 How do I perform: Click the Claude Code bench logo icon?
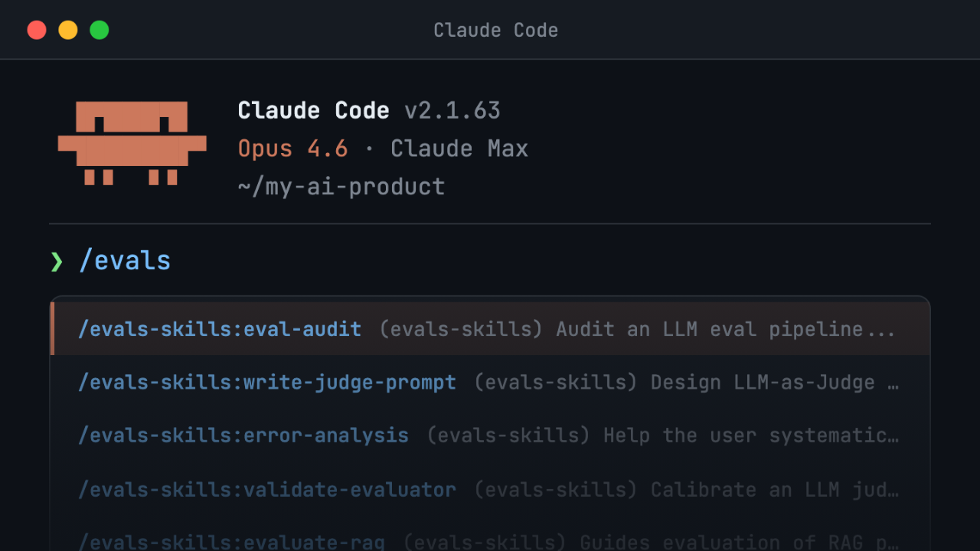[132, 143]
